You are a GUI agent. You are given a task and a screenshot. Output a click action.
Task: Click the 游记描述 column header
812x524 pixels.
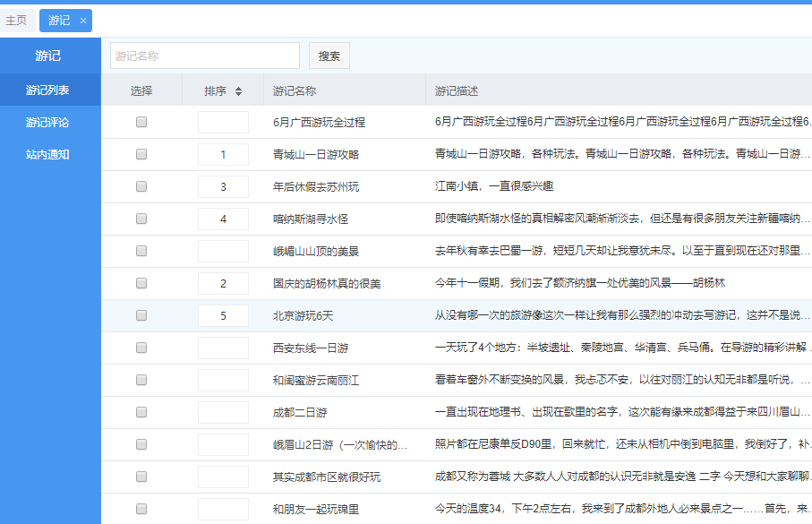click(457, 91)
